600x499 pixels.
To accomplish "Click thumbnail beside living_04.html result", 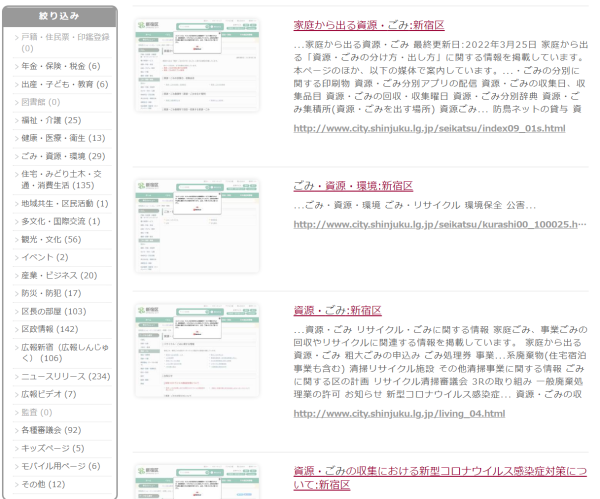I will [197, 351].
